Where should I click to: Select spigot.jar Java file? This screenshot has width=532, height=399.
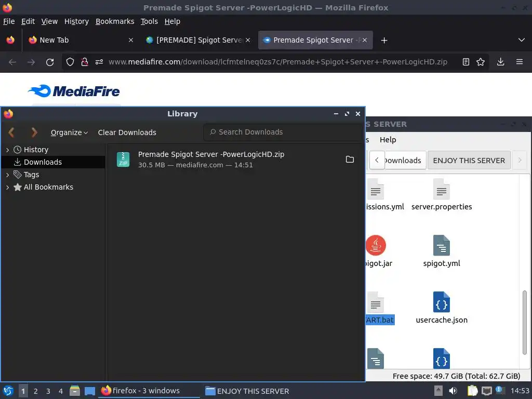tap(379, 251)
